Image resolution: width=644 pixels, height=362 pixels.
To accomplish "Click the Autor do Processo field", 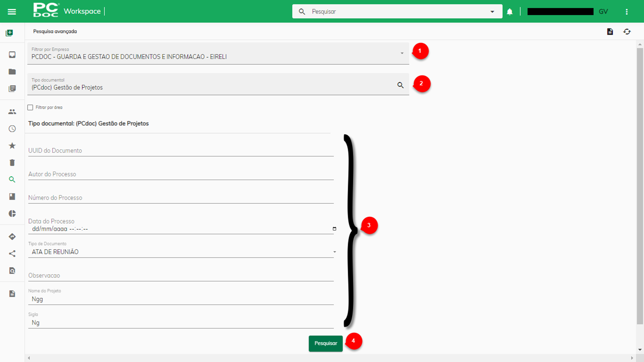I will [x=181, y=174].
